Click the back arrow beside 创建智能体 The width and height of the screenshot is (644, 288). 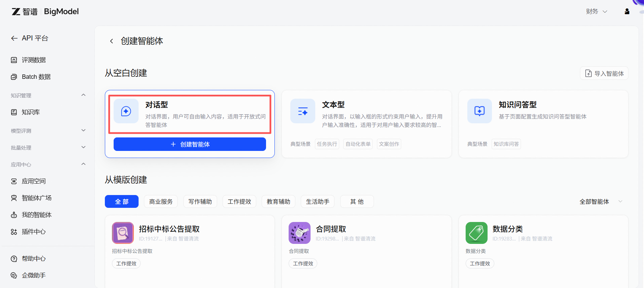click(112, 41)
